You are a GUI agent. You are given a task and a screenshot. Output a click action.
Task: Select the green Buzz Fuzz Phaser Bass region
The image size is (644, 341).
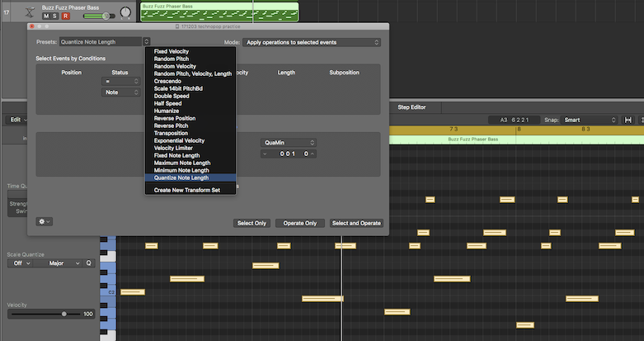tap(219, 12)
